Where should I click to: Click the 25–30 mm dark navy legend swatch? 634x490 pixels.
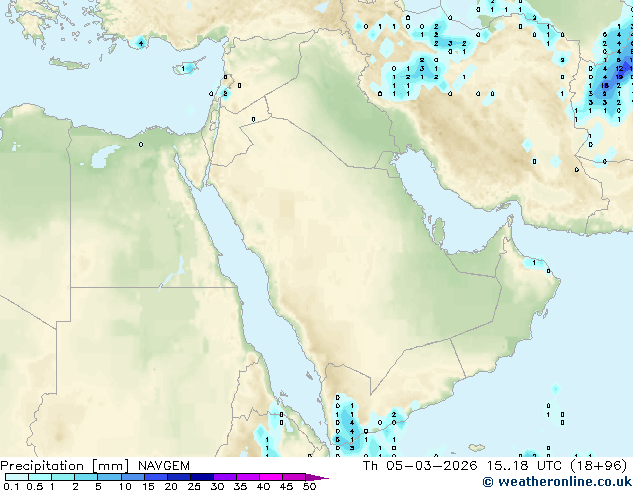tap(202, 477)
